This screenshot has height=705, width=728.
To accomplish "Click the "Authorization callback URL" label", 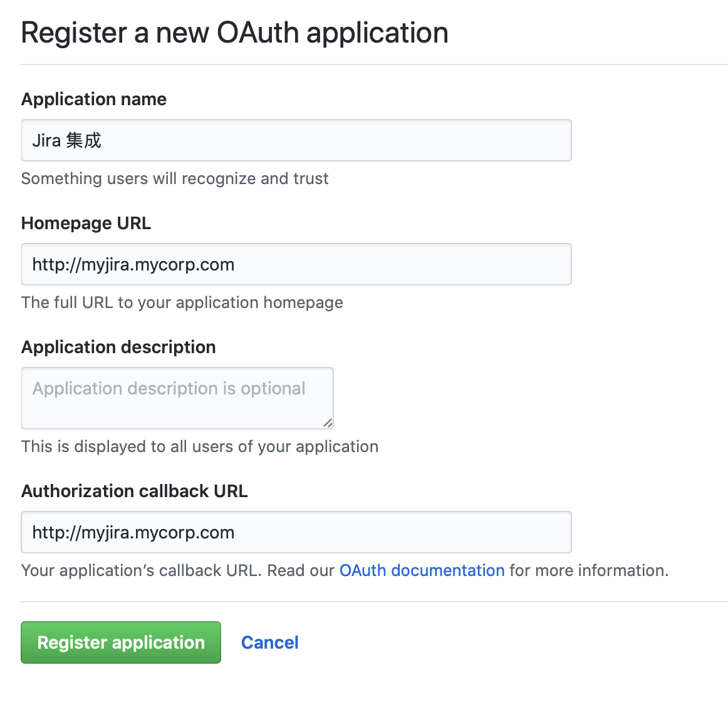I will (x=135, y=491).
